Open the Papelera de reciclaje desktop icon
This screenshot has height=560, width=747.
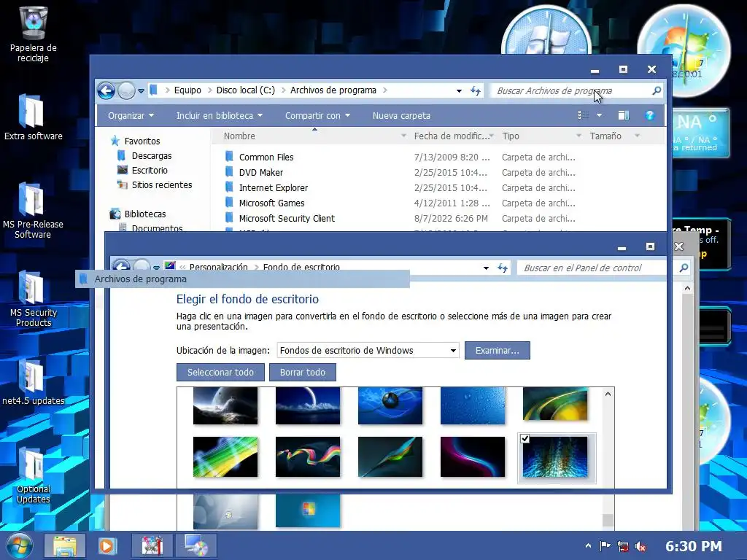(x=34, y=34)
